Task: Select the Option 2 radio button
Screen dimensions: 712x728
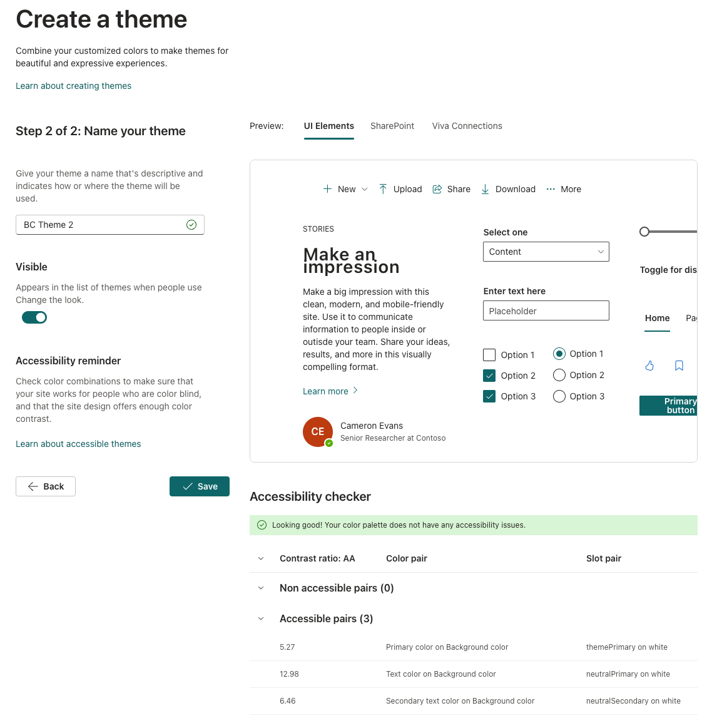Action: click(558, 375)
